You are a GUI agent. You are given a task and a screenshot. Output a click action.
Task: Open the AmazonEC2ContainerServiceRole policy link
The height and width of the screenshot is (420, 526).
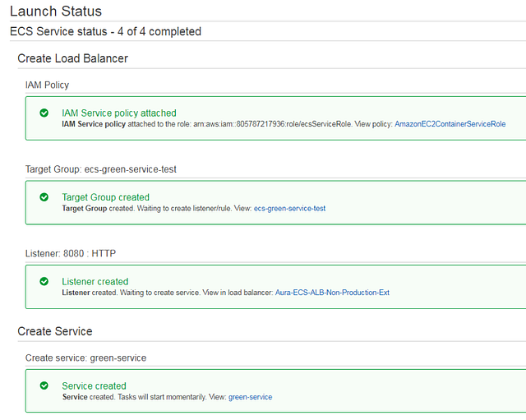(x=450, y=124)
